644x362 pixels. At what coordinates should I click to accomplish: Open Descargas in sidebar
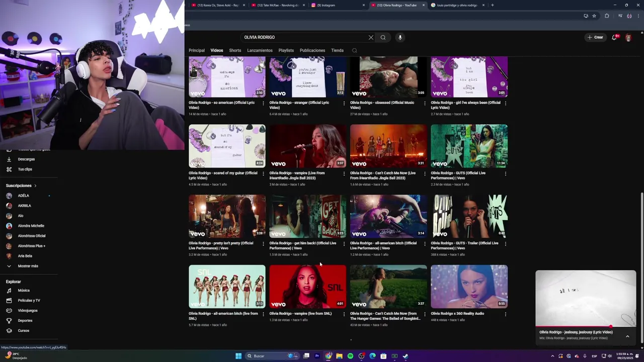[26, 159]
